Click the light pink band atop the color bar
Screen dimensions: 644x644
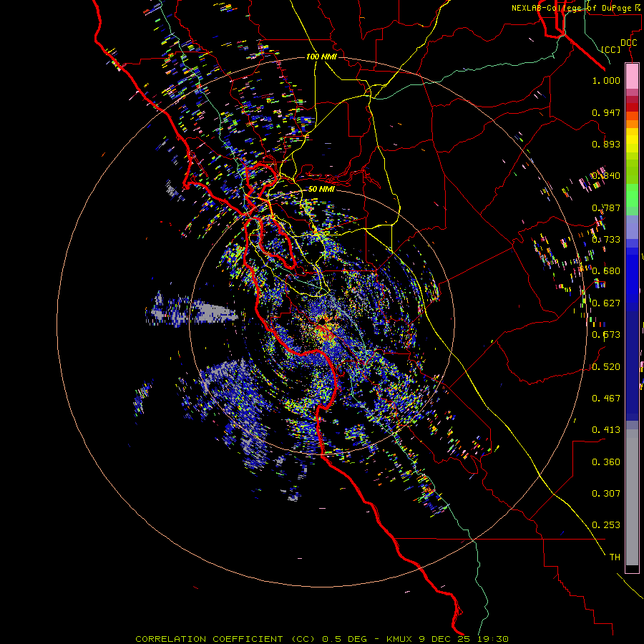[632, 76]
